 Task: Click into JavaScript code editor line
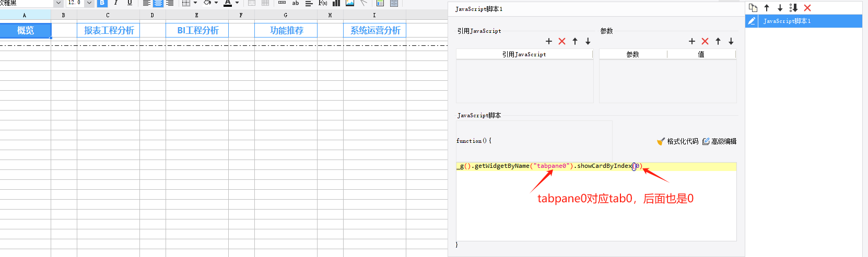[x=596, y=166]
